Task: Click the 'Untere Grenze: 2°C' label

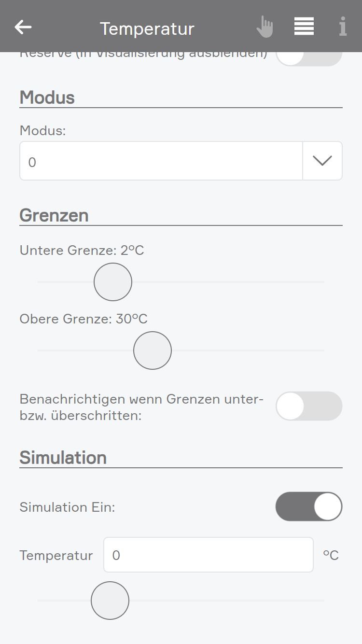Action: (82, 250)
